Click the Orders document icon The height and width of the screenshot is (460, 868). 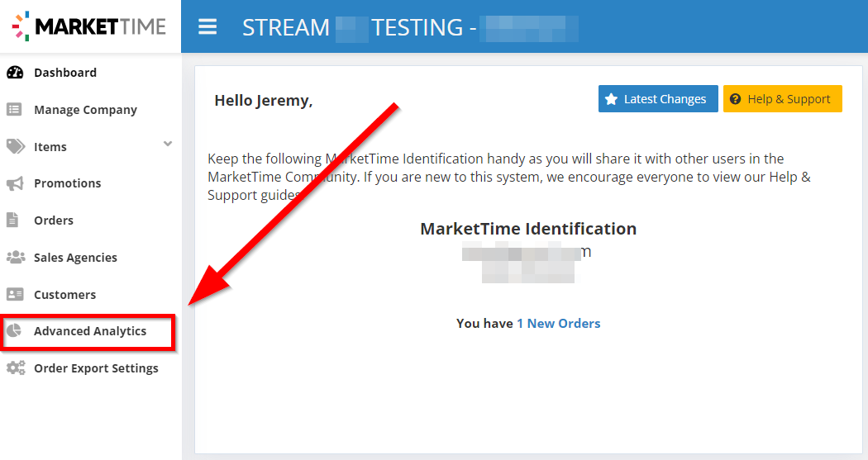pos(12,220)
